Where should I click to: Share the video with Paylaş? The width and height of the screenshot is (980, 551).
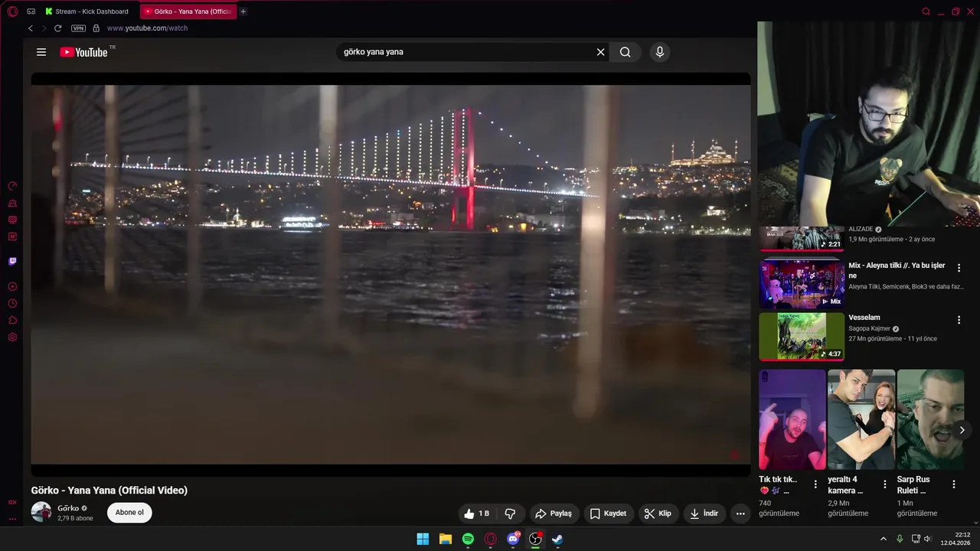click(554, 514)
